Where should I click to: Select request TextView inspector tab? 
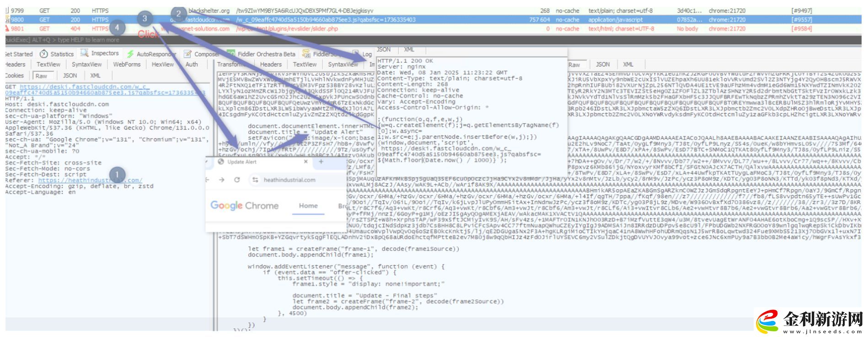[x=48, y=65]
